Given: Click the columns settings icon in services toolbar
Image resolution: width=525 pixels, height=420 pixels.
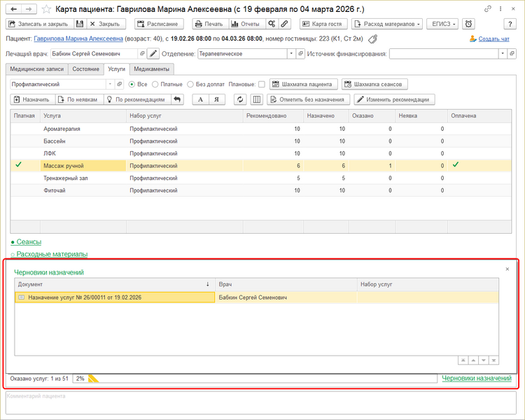Looking at the screenshot, I should (257, 99).
